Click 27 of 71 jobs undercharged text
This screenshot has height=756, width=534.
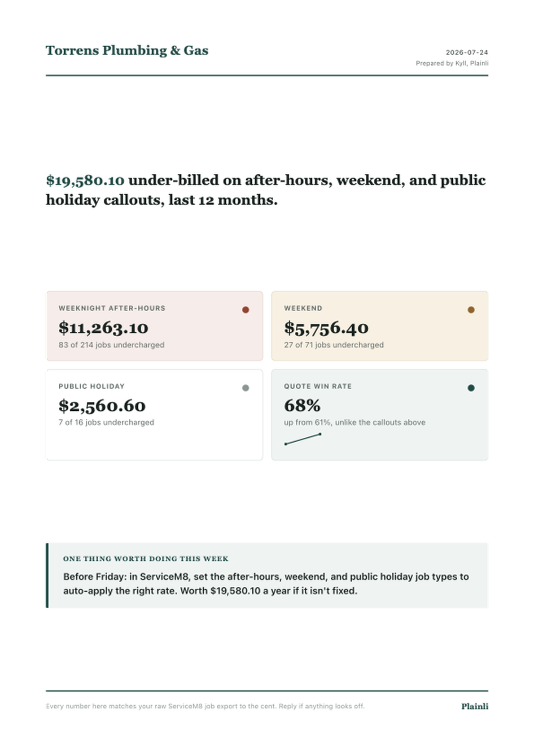pos(334,345)
